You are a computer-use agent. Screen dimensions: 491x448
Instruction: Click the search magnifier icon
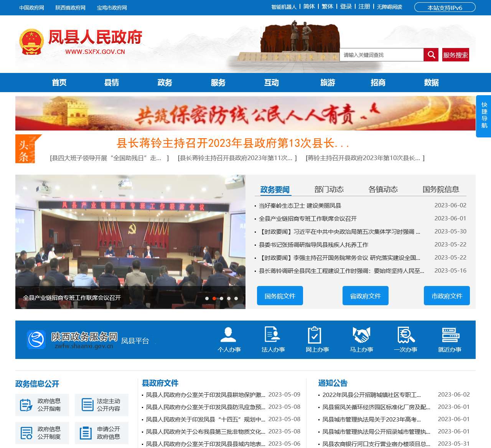pyautogui.click(x=431, y=55)
